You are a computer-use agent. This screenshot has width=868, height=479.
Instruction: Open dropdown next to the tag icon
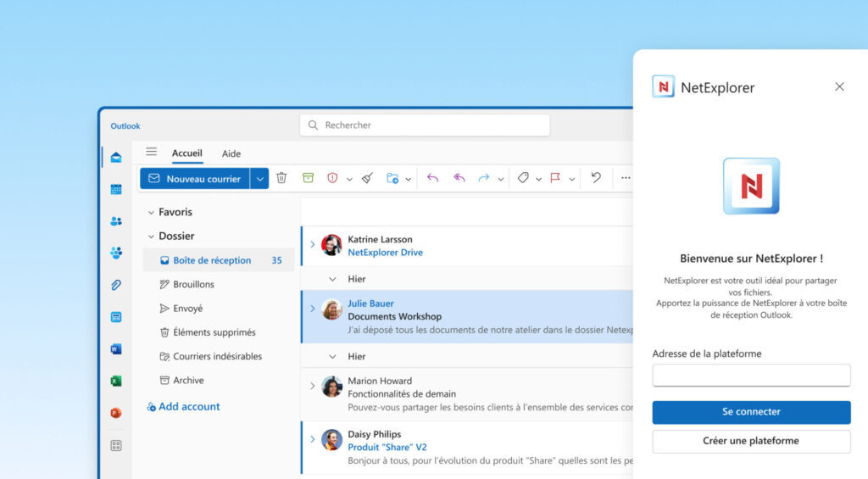pyautogui.click(x=538, y=180)
